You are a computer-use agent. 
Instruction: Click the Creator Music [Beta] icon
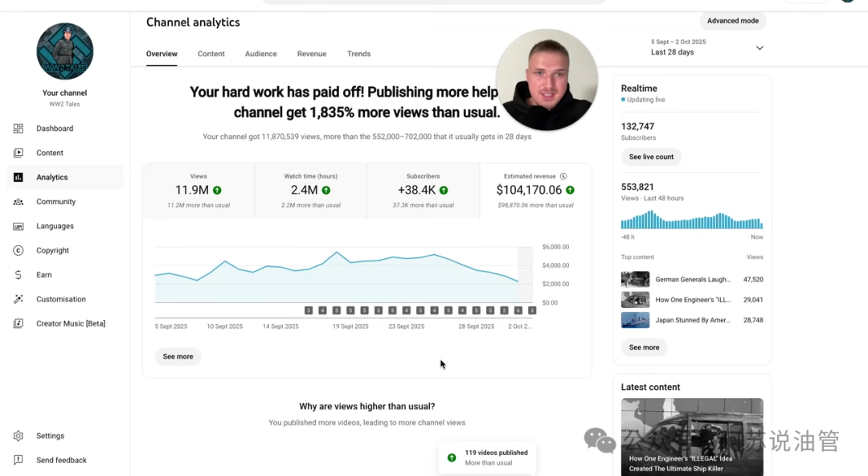(x=18, y=323)
